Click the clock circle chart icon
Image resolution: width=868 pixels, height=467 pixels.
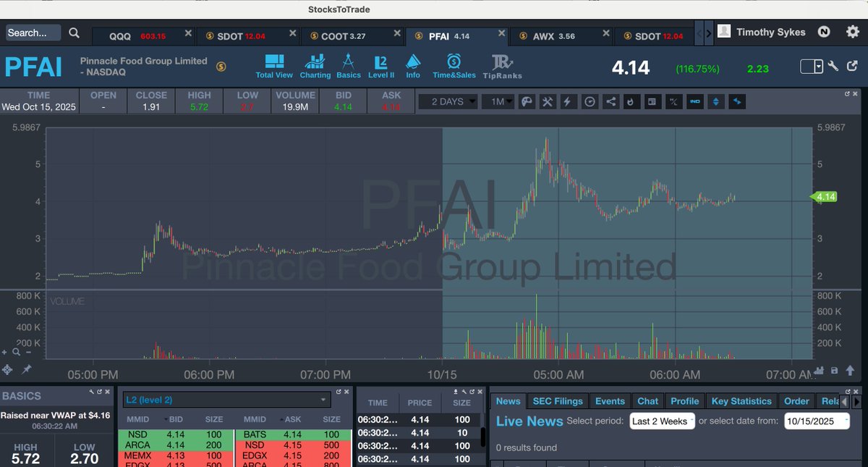tap(590, 102)
